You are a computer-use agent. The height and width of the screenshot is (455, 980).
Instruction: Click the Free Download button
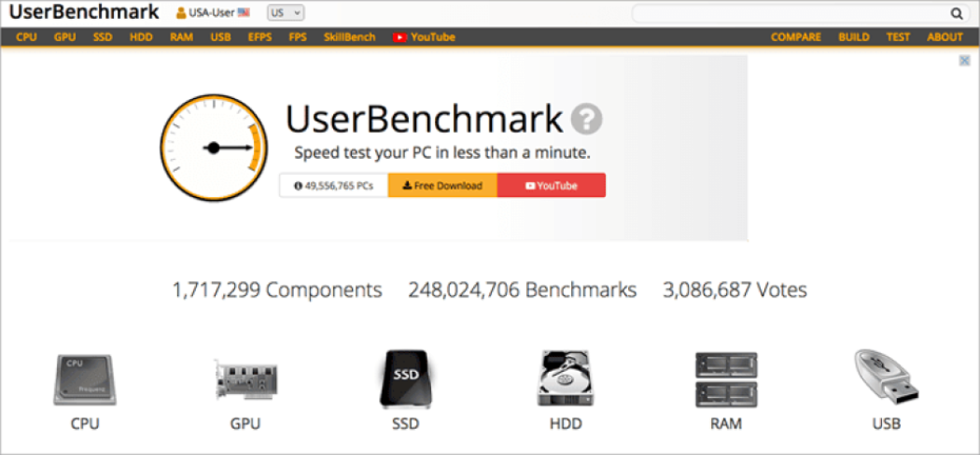(442, 185)
